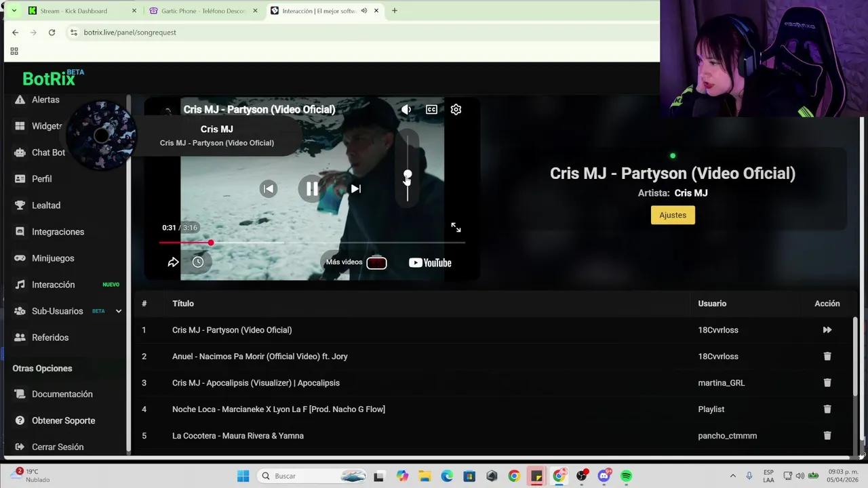Open Windows Start menu
Screen dimensions: 868x488
point(243,476)
